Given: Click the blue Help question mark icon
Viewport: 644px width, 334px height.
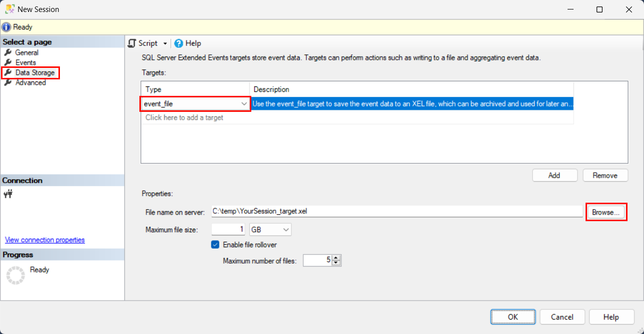Looking at the screenshot, I should click(x=178, y=43).
